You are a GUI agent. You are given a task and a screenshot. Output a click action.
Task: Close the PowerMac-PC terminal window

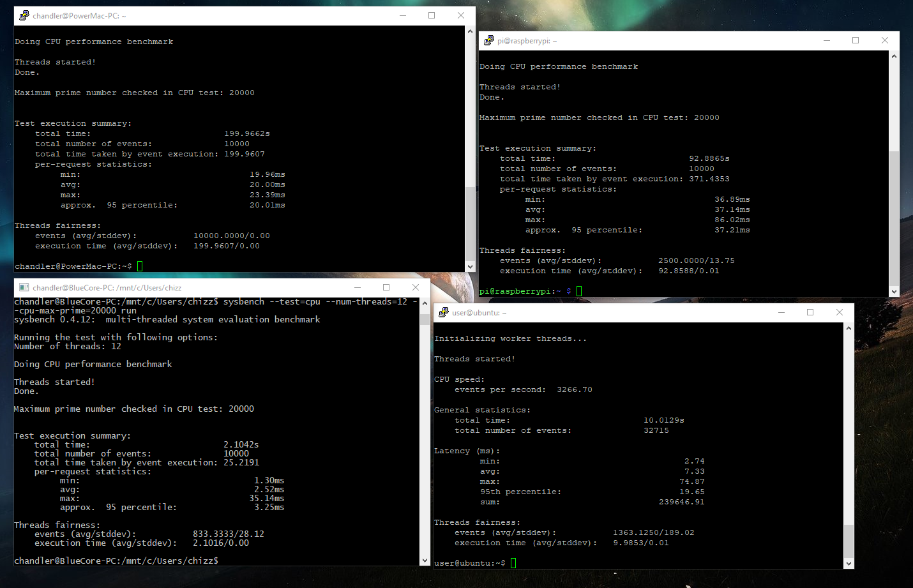click(x=461, y=15)
